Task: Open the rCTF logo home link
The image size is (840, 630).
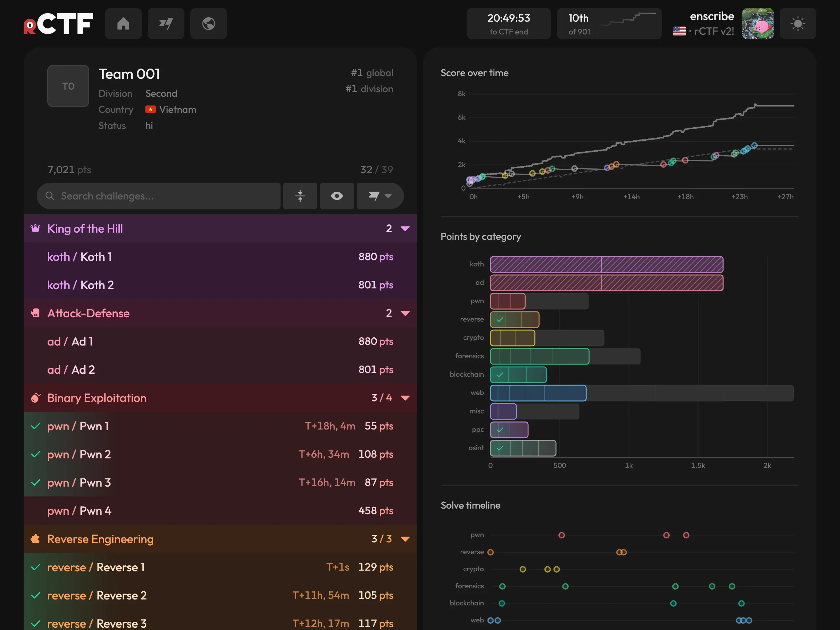Action: coord(58,24)
